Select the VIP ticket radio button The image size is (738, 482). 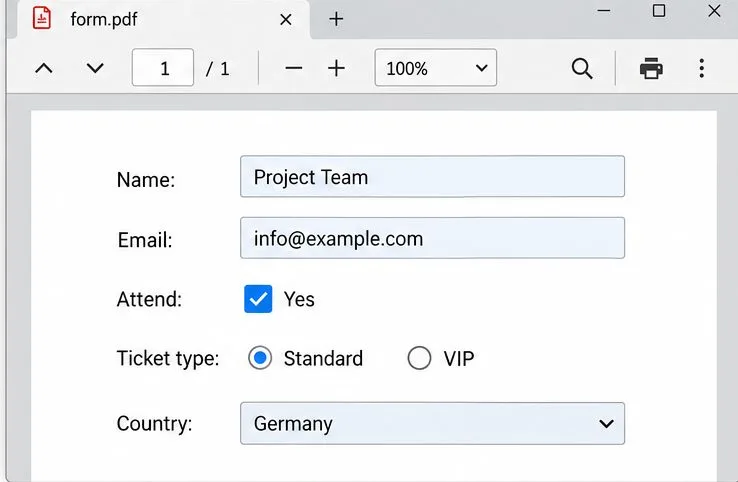[419, 358]
